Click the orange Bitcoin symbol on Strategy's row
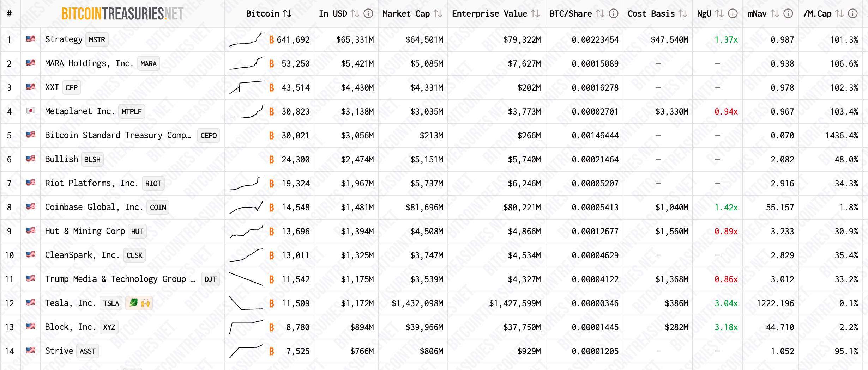Image resolution: width=868 pixels, height=370 pixels. (x=271, y=40)
